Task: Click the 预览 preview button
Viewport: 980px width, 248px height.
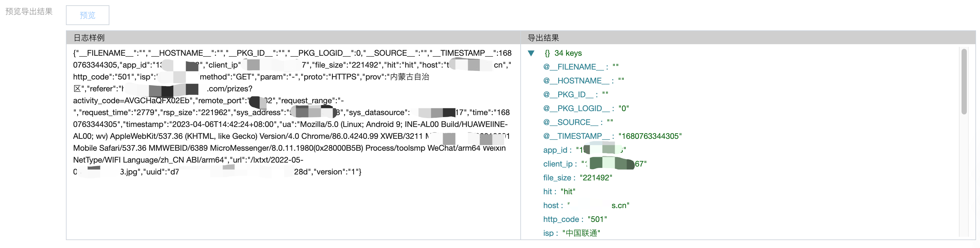Action: click(88, 15)
